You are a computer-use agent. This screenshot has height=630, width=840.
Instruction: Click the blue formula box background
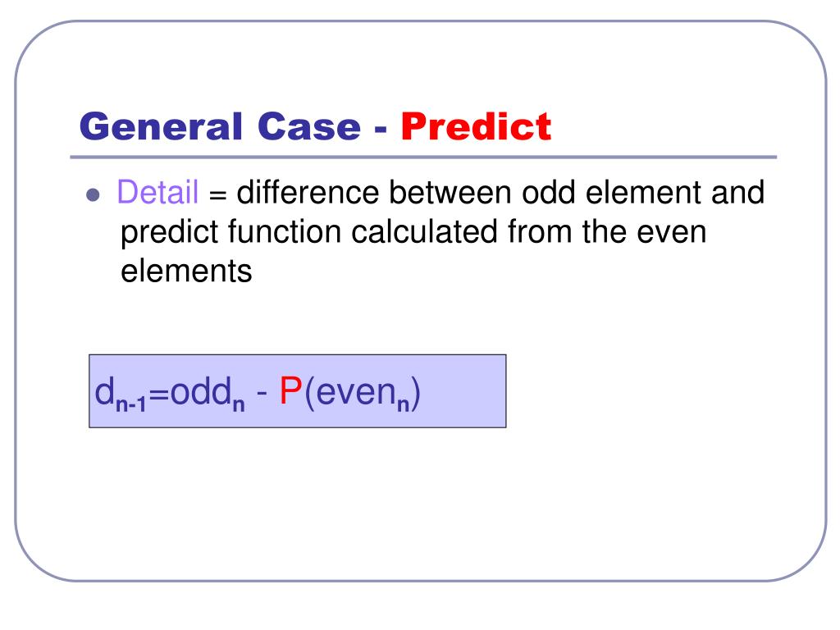pyautogui.click(x=297, y=391)
